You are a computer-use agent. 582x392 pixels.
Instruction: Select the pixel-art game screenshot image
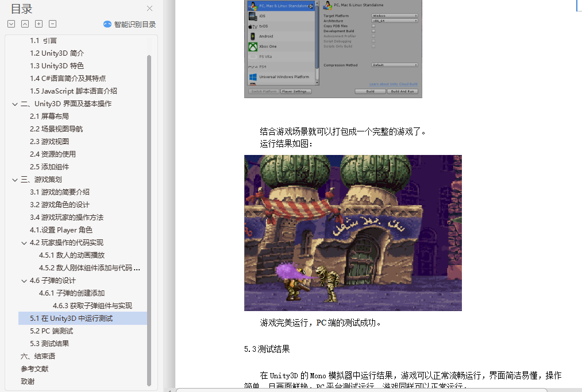click(x=353, y=233)
